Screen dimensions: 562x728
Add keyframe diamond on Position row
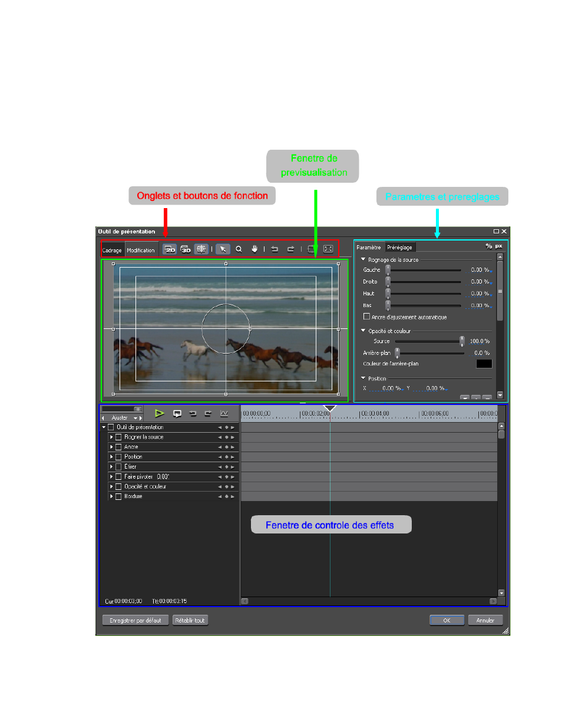[x=226, y=457]
